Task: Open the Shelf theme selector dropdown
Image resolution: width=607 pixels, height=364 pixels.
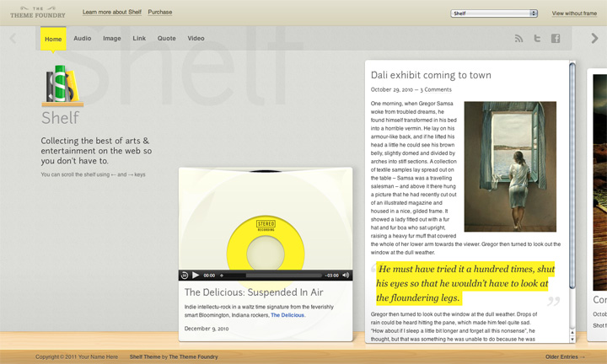Action: tap(494, 13)
